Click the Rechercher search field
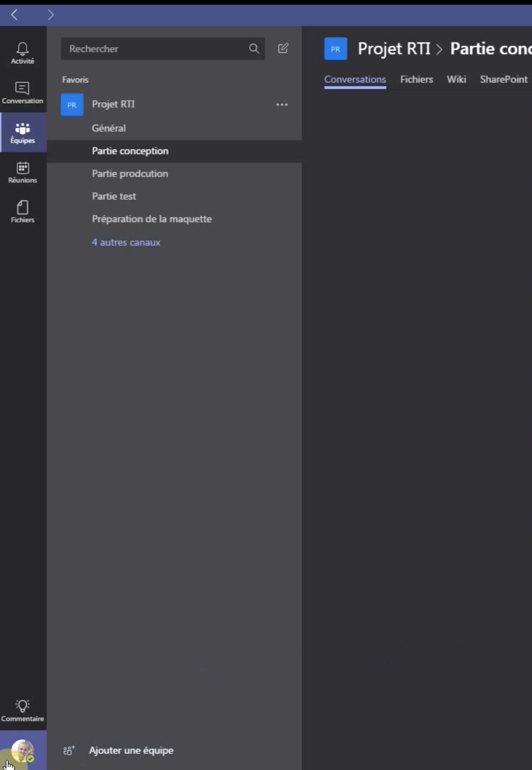The width and height of the screenshot is (532, 770). coord(163,49)
